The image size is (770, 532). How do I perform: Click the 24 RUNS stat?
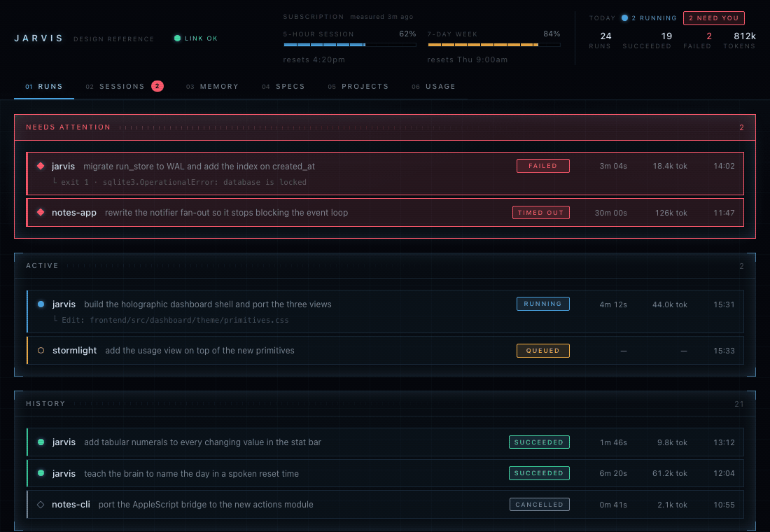coord(600,41)
